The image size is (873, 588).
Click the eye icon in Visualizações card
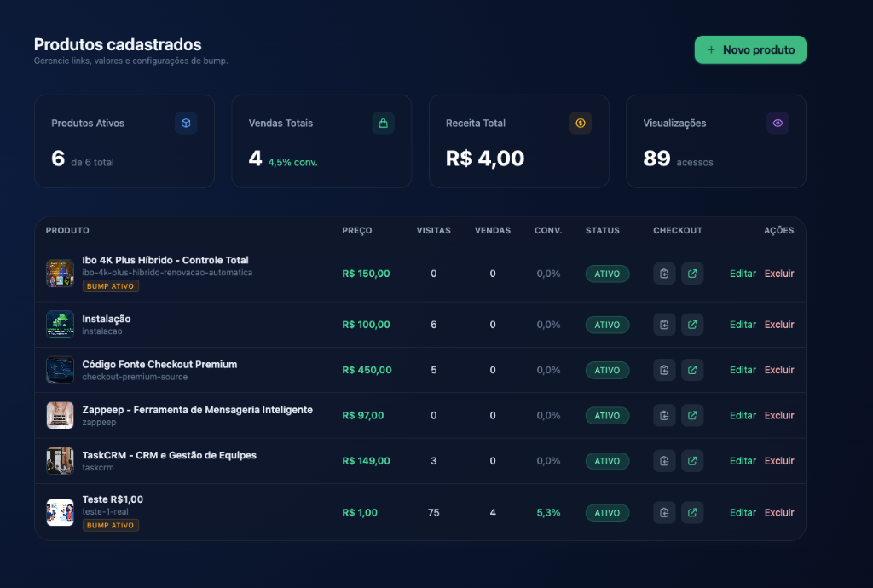pyautogui.click(x=778, y=124)
